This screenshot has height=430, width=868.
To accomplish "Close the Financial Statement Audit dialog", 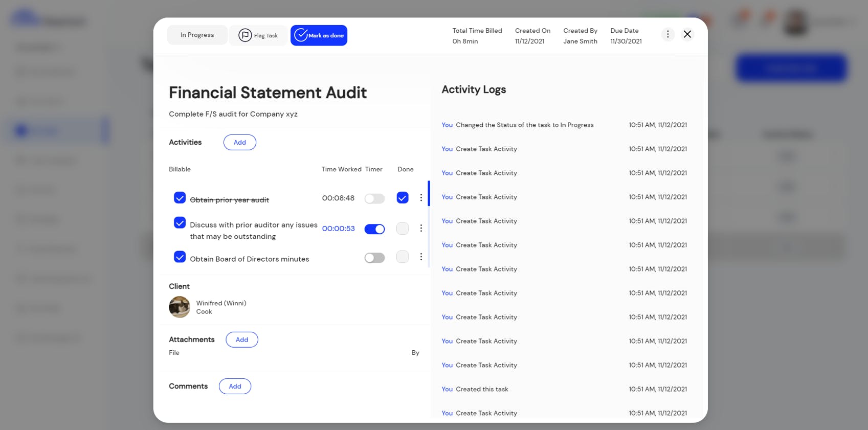I will (687, 34).
